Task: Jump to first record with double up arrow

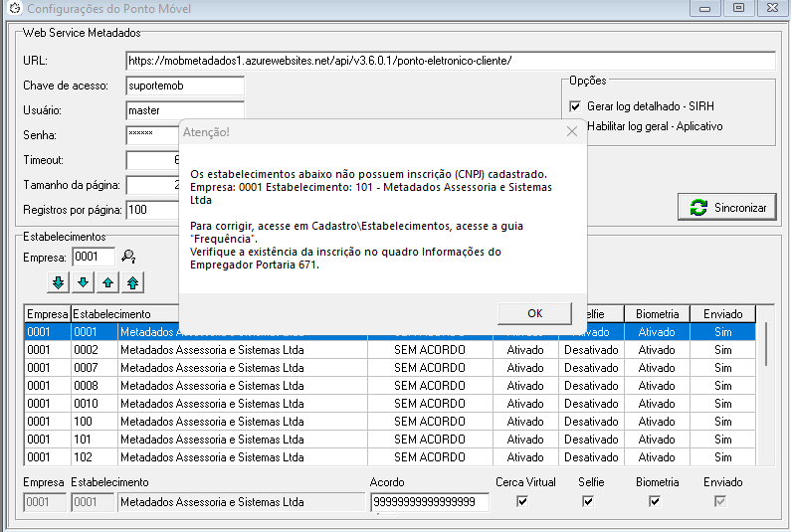Action: [x=132, y=283]
